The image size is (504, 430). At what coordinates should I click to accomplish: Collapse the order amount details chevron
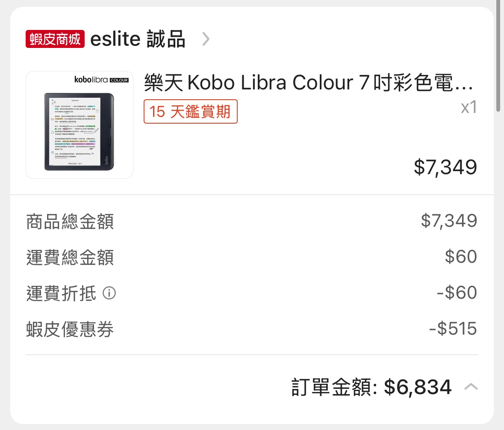click(471, 387)
